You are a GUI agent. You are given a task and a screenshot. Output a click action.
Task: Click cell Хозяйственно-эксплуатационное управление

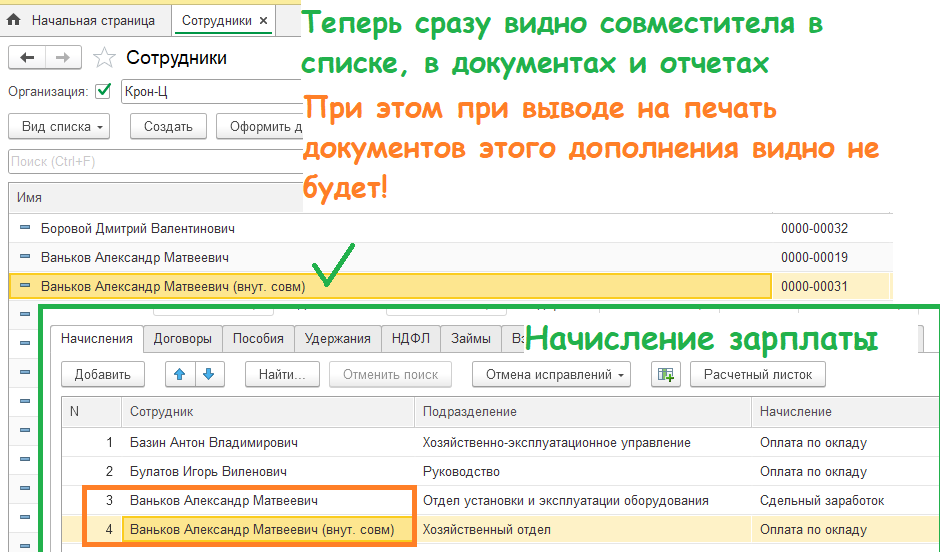557,443
